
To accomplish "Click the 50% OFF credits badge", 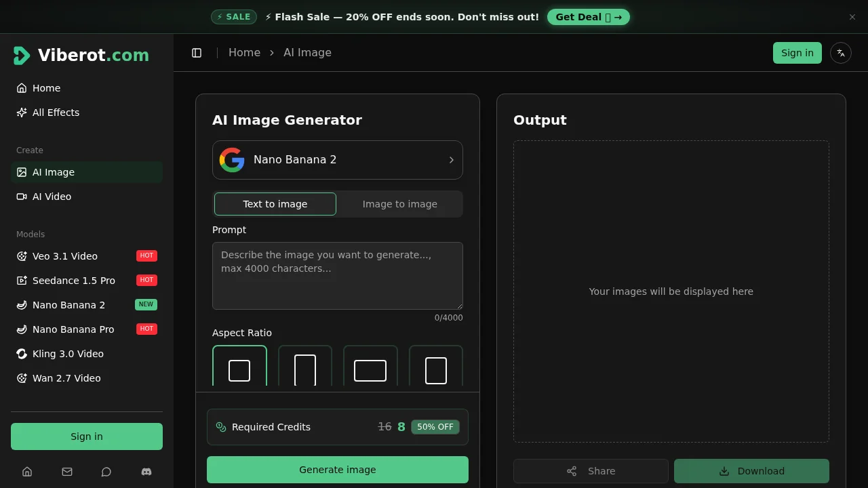I will pyautogui.click(x=435, y=427).
